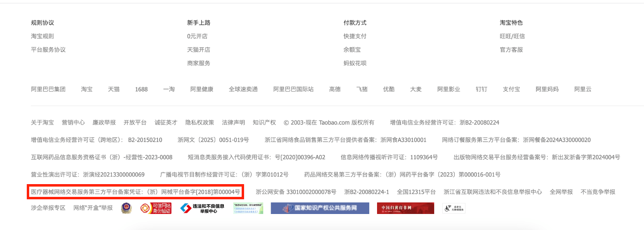Click the 信息网络传播视听许可证 1109364号 text
The image size is (644, 230).
pos(389,157)
